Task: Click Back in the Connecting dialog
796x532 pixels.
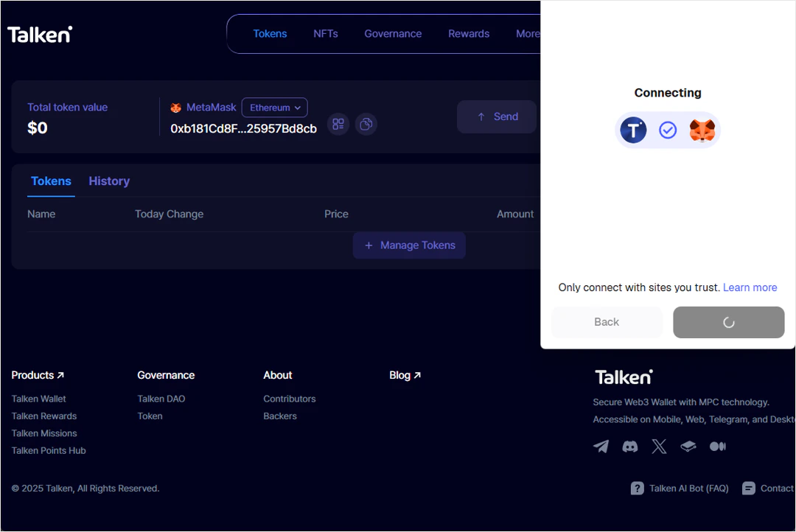Action: [x=607, y=322]
